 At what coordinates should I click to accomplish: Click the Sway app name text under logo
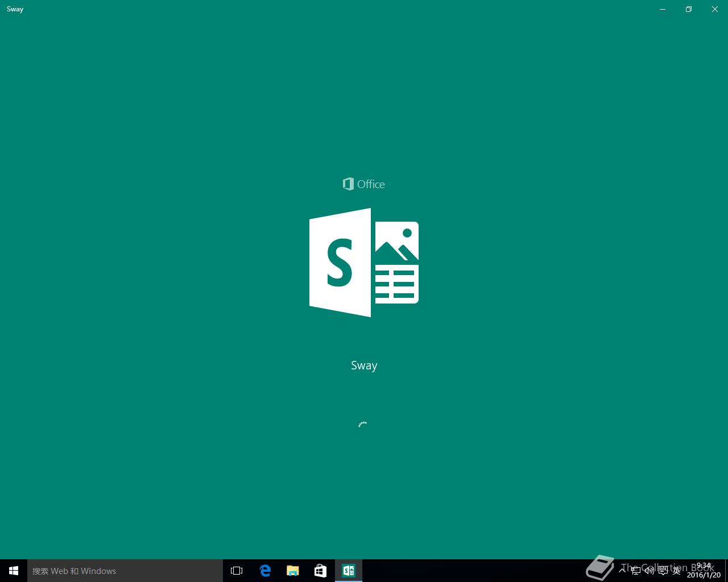click(364, 365)
